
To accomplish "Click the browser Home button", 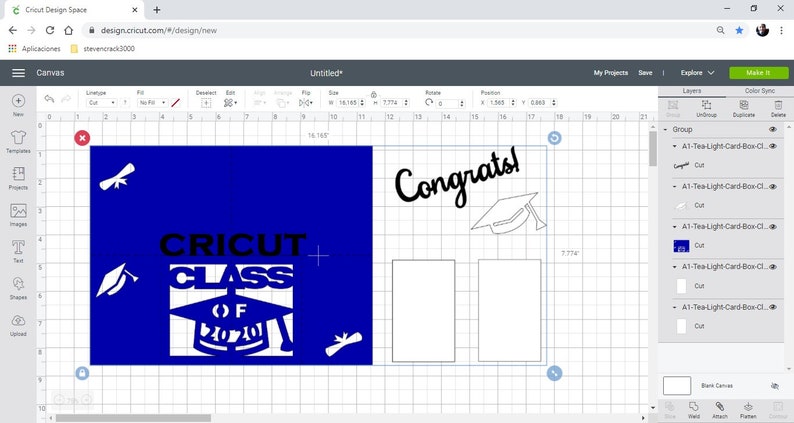I will [x=68, y=30].
